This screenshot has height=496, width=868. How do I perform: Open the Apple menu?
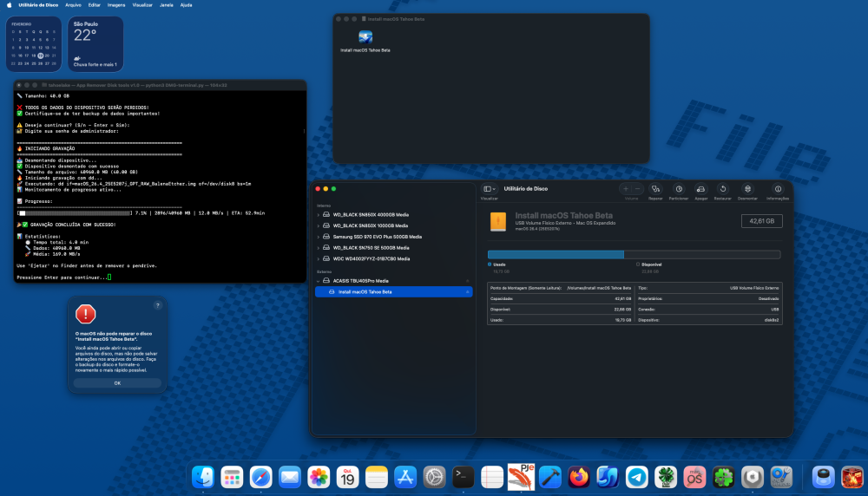[9, 5]
